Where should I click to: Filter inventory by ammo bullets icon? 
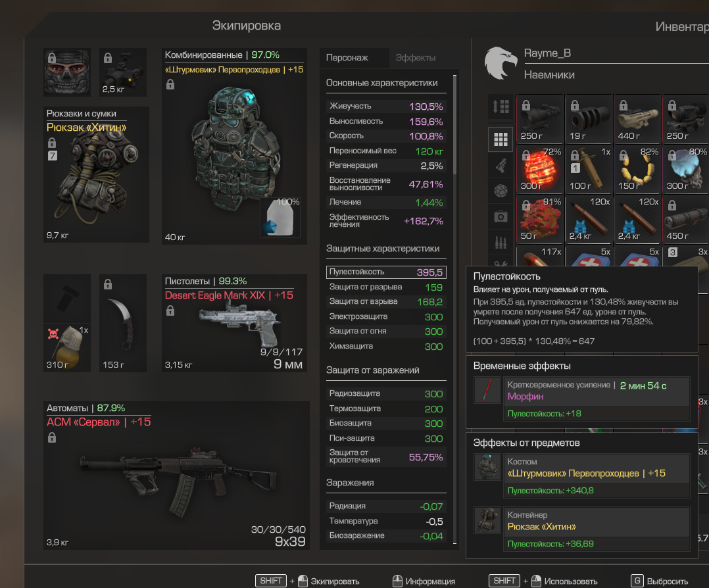(x=501, y=241)
